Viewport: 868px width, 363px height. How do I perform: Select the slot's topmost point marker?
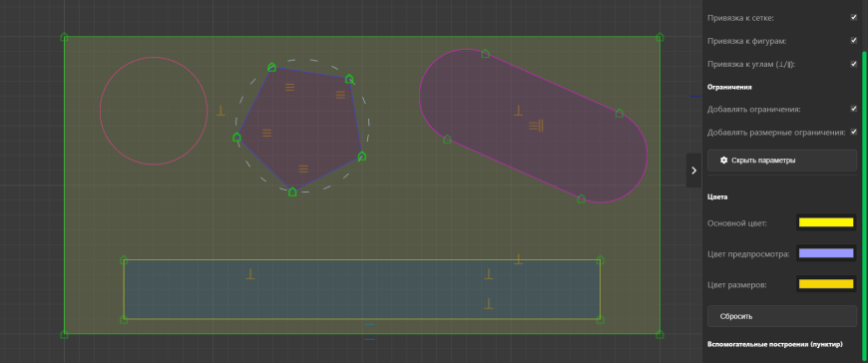(486, 54)
